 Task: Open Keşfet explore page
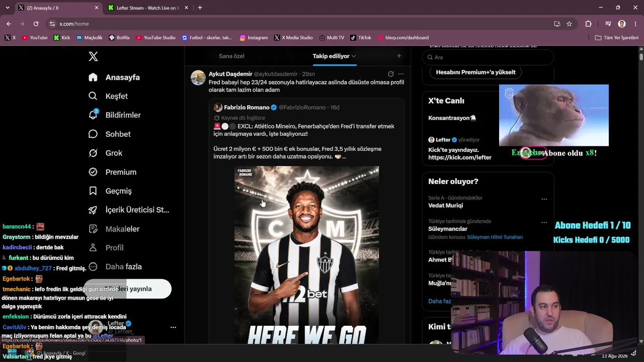(108, 96)
